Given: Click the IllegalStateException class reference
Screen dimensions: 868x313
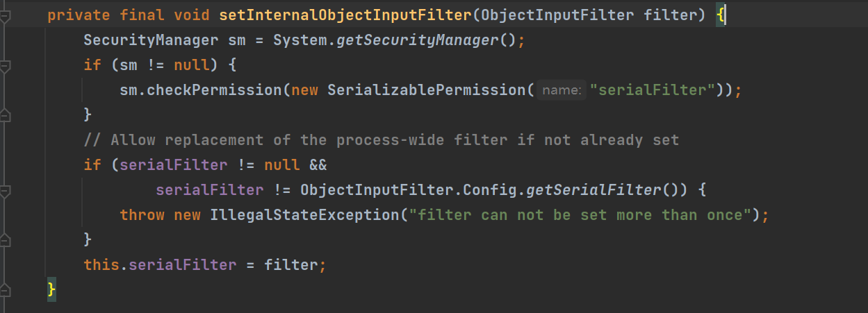Looking at the screenshot, I should [x=304, y=215].
